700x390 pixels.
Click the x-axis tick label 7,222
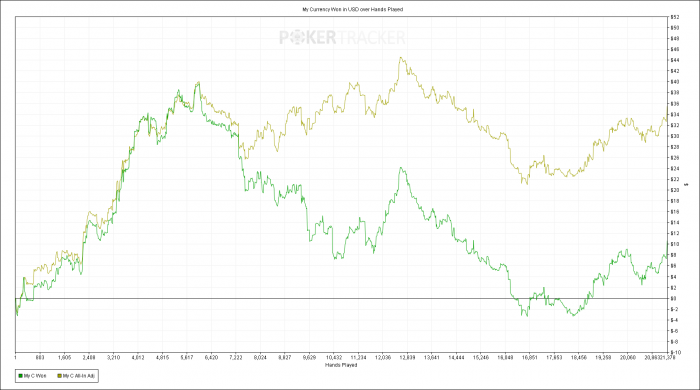[x=236, y=358]
